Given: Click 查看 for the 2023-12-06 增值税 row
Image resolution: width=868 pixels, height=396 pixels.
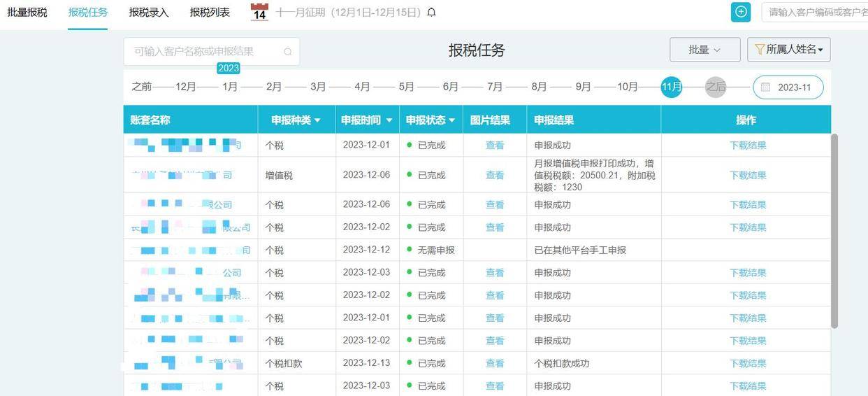Looking at the screenshot, I should pos(495,175).
